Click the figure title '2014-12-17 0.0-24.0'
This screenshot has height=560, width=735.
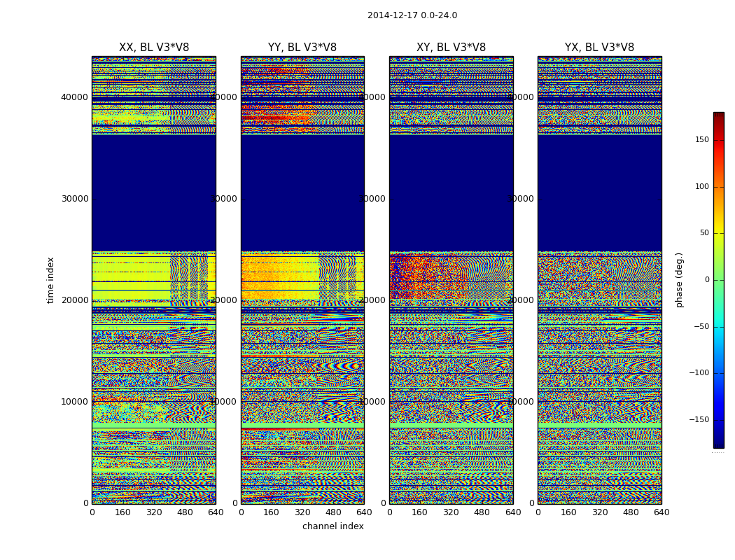point(412,15)
